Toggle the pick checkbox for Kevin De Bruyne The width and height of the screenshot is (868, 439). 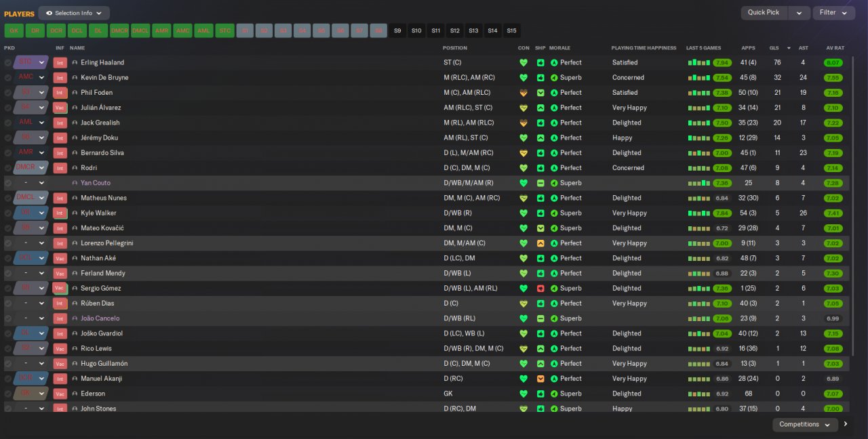pos(8,77)
